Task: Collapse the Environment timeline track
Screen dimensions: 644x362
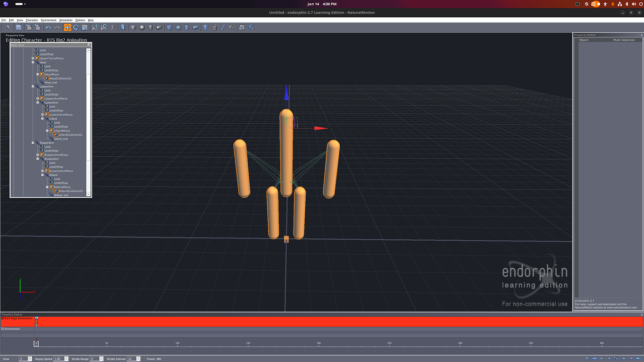Action: [2, 329]
